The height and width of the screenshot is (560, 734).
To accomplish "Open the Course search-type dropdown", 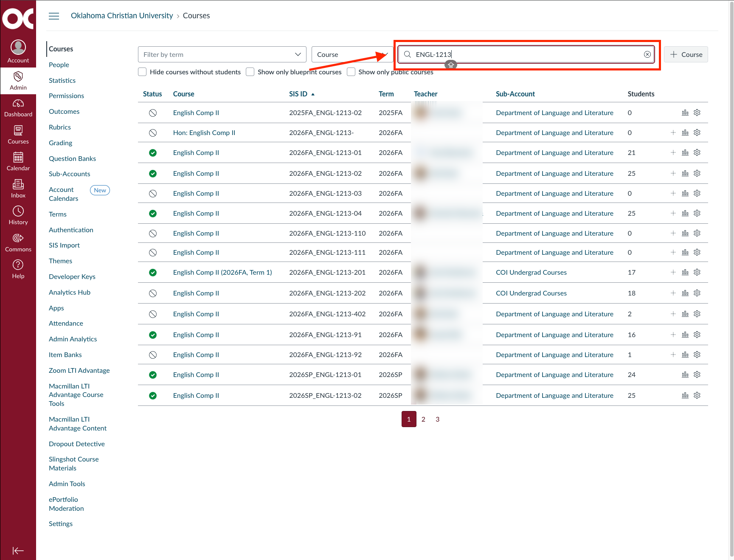I will point(352,54).
